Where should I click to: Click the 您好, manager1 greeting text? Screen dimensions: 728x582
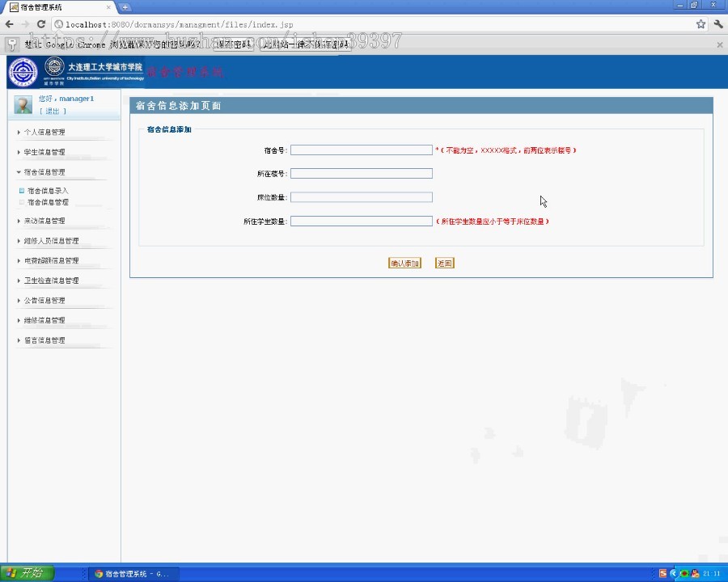click(x=66, y=99)
